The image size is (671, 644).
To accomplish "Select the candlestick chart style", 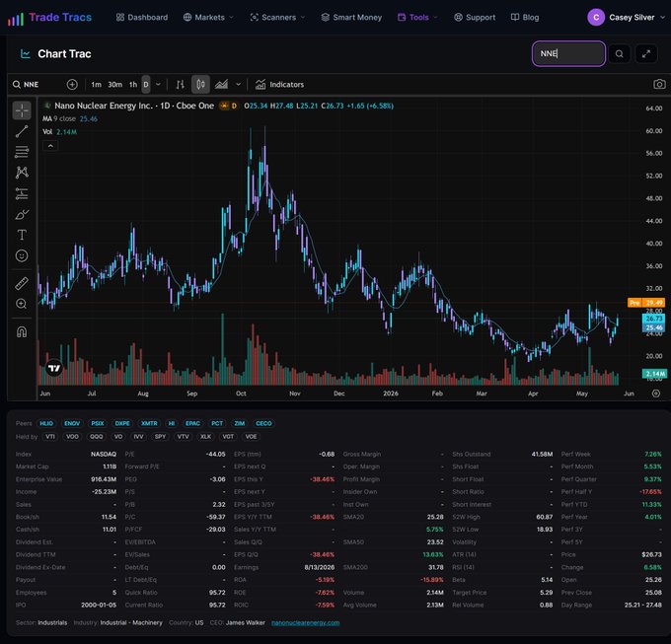I will (200, 85).
